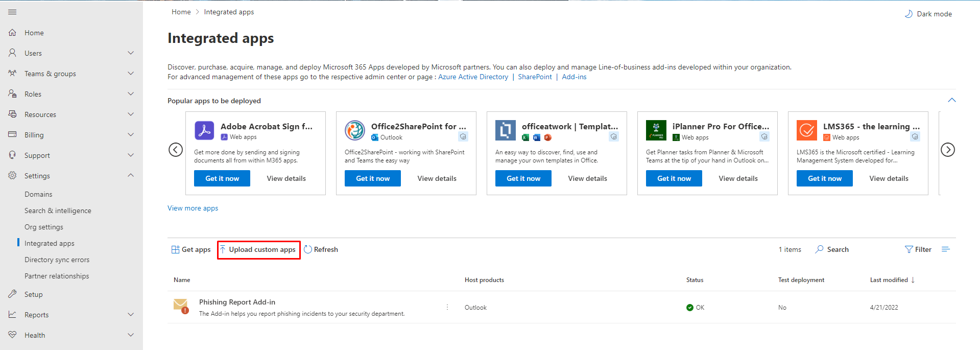This screenshot has width=980, height=350.
Task: Show previous popular apps with left arrow
Action: 176,150
